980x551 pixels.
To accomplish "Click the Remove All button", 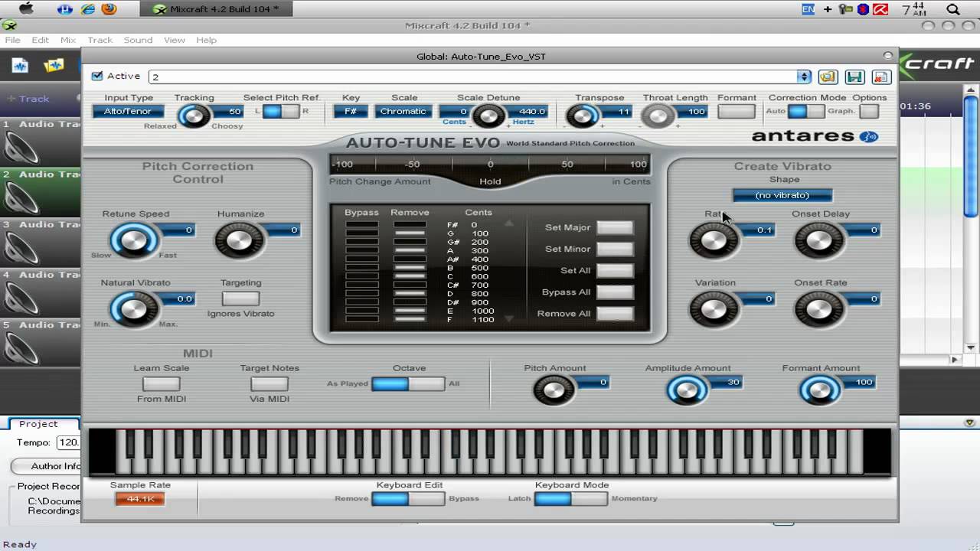I will 615,314.
